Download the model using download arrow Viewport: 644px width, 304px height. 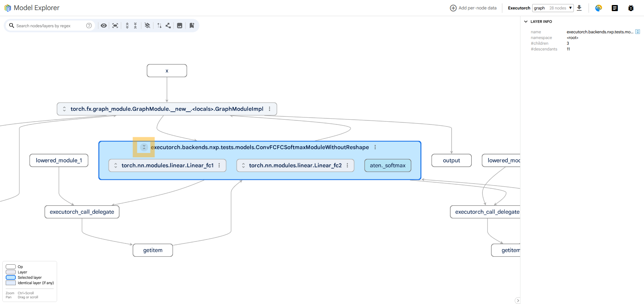(x=579, y=8)
